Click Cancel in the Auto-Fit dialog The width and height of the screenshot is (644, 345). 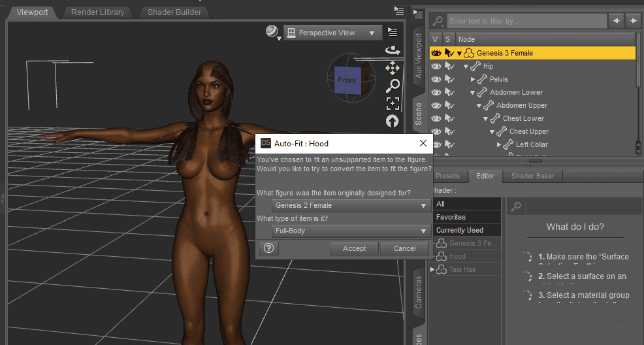click(404, 248)
